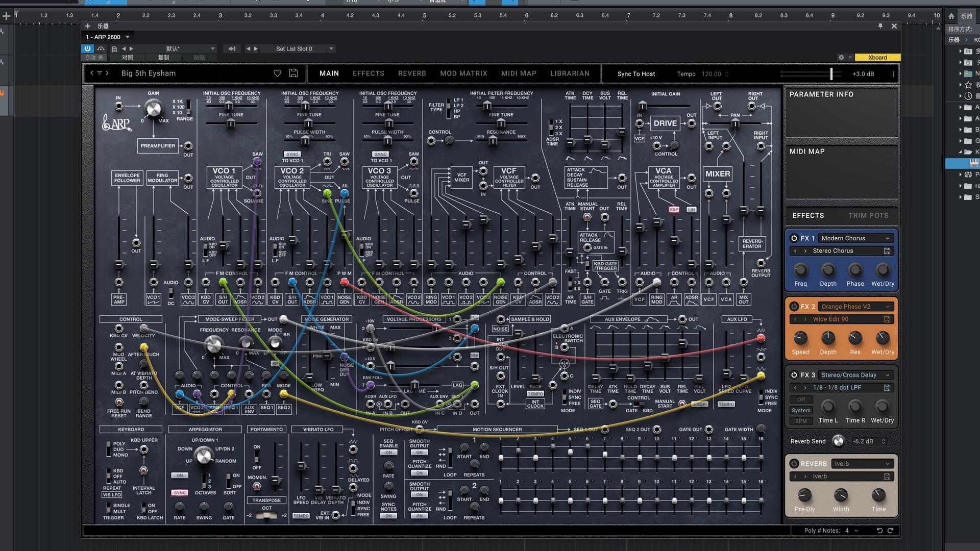Switch to the REVERB tab

[x=412, y=73]
